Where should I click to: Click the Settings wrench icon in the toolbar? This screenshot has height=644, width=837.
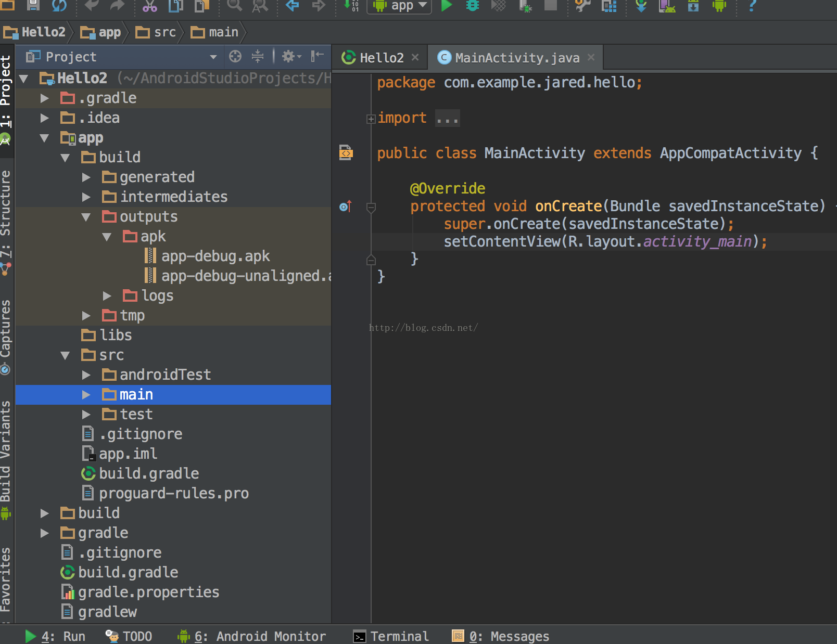point(582,6)
